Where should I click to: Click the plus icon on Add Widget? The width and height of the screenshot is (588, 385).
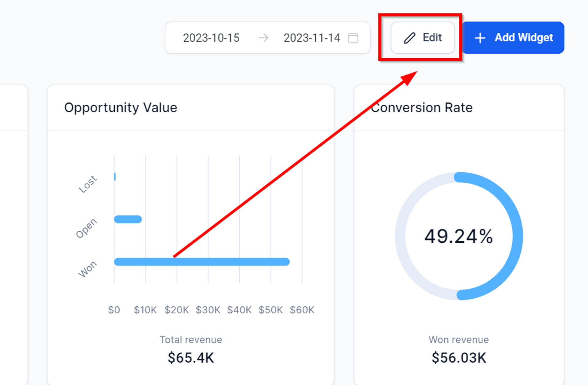click(x=480, y=38)
